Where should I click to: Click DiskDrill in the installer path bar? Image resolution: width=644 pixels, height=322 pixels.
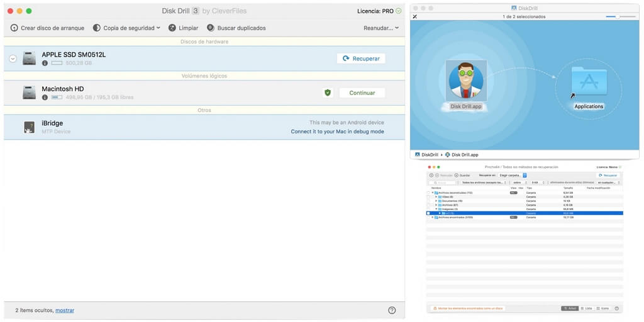(427, 155)
